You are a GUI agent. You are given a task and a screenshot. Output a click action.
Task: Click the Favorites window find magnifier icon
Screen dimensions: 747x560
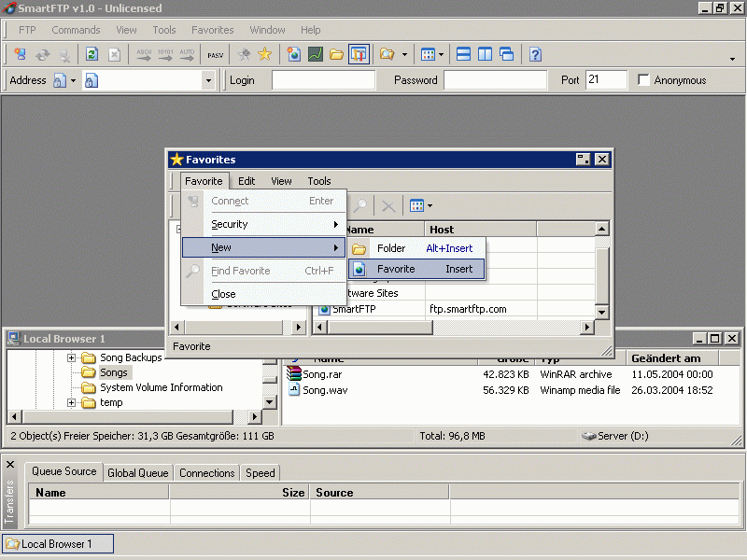tap(360, 205)
